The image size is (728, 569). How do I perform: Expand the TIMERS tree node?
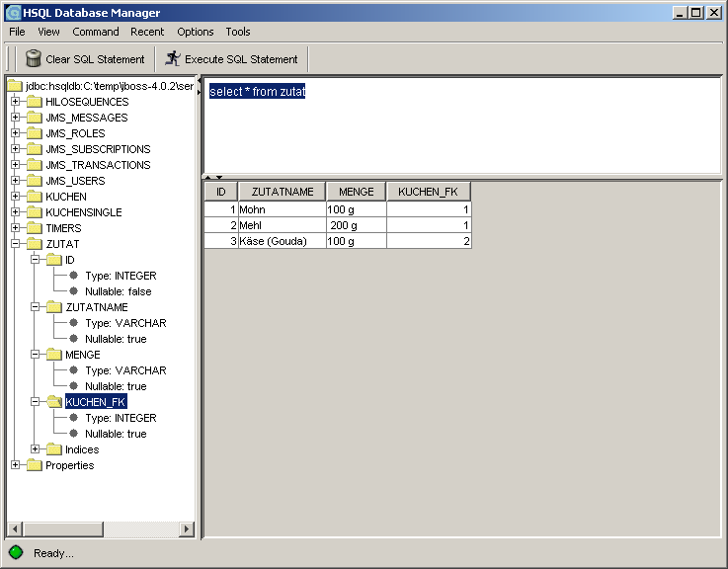click(x=16, y=227)
